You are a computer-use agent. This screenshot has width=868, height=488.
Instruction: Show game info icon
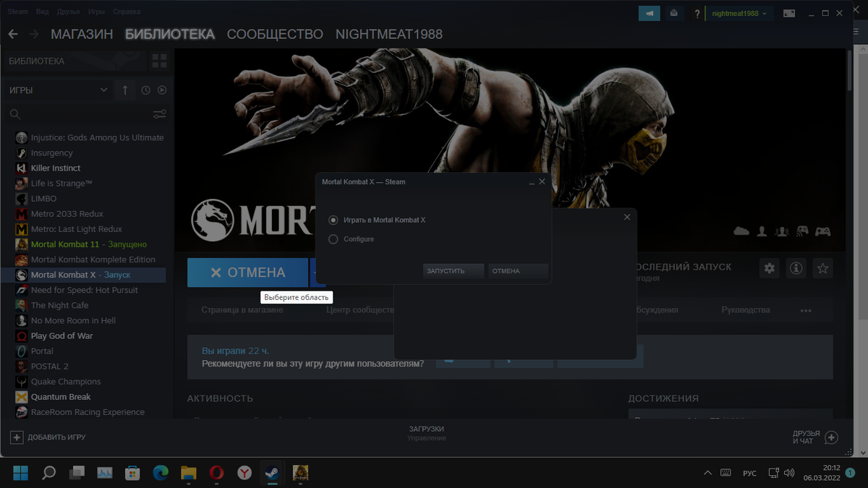point(796,268)
